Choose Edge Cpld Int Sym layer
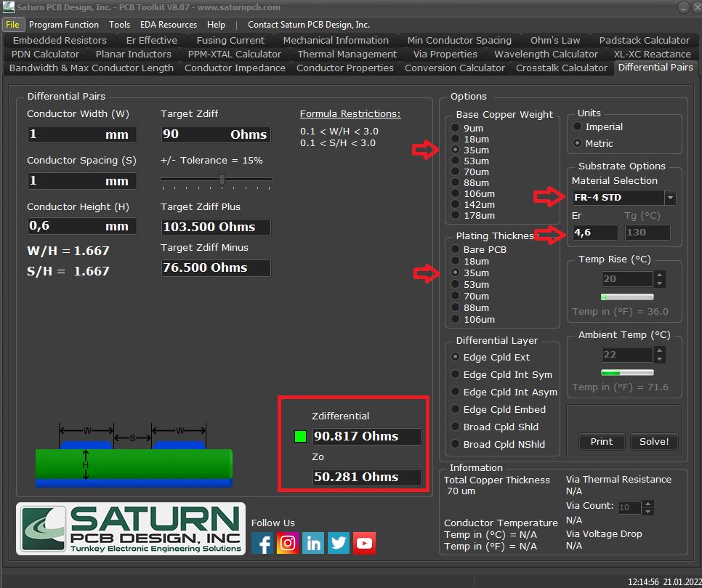Viewport: 702px width, 588px height. pyautogui.click(x=456, y=374)
